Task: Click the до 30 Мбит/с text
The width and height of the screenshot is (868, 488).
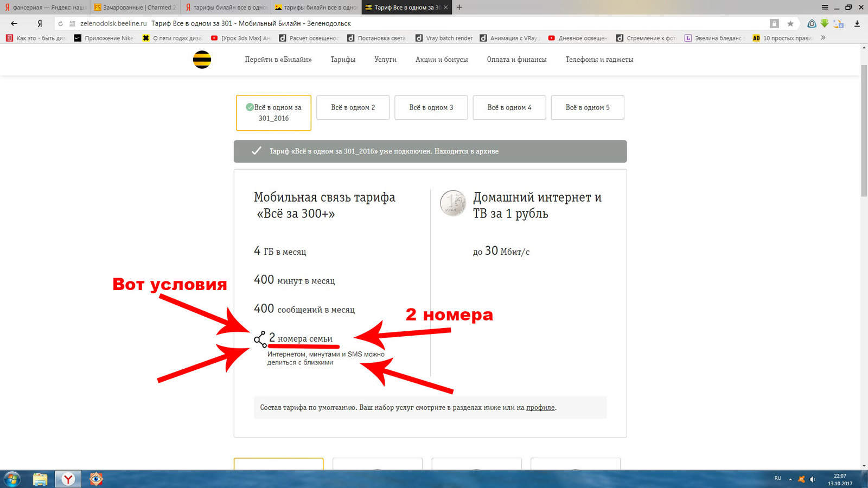Action: [x=501, y=251]
